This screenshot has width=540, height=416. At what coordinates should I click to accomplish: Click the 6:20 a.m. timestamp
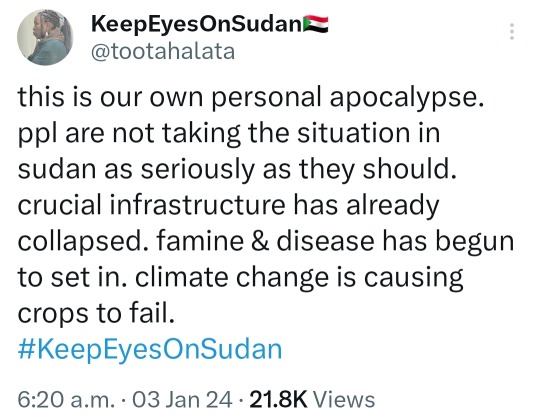click(66, 400)
